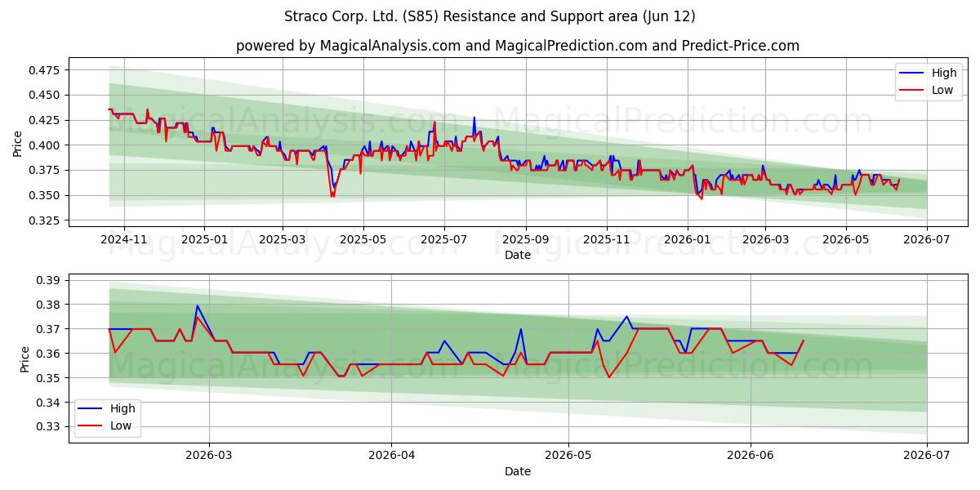Click the '2026-04' tick label on lower chart
The height and width of the screenshot is (490, 980).
click(391, 455)
